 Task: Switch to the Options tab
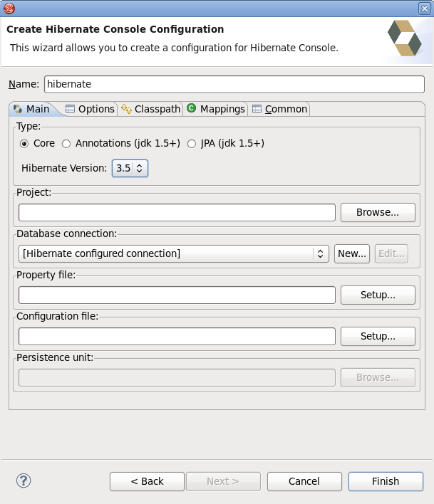[90, 109]
